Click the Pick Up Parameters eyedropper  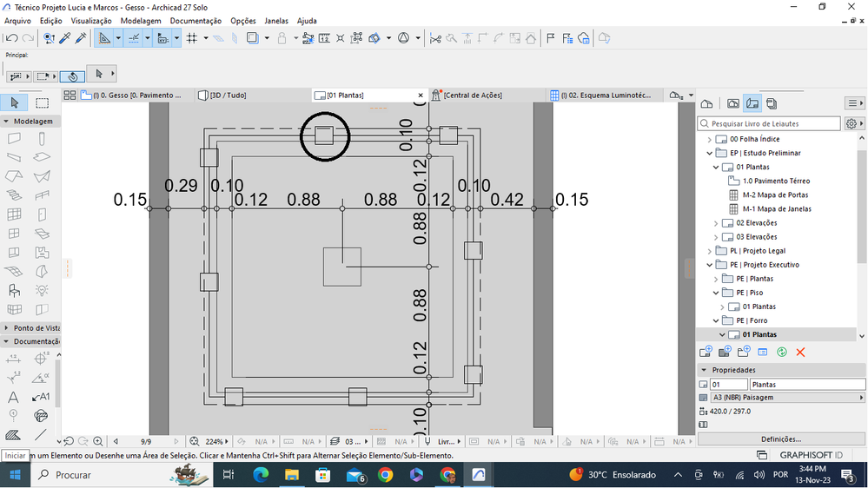[65, 38]
